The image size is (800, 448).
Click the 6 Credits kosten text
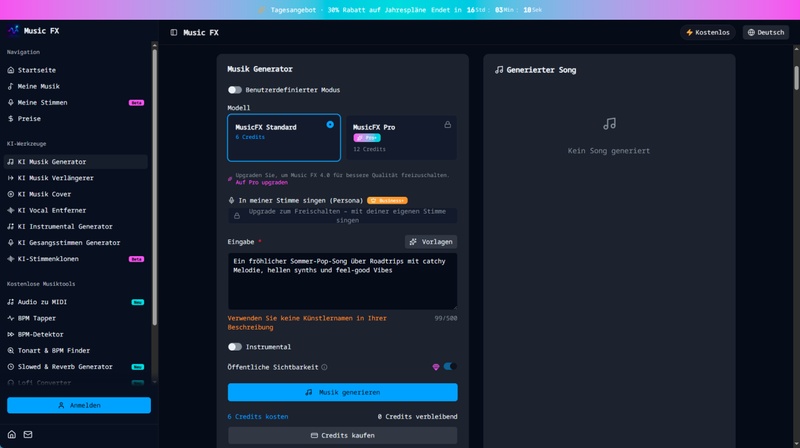tap(258, 417)
